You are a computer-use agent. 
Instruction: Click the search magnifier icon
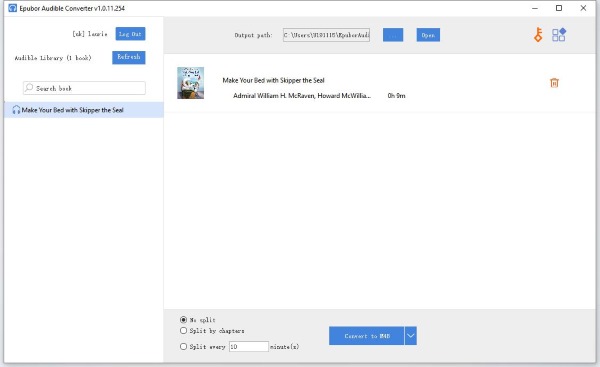(29, 88)
